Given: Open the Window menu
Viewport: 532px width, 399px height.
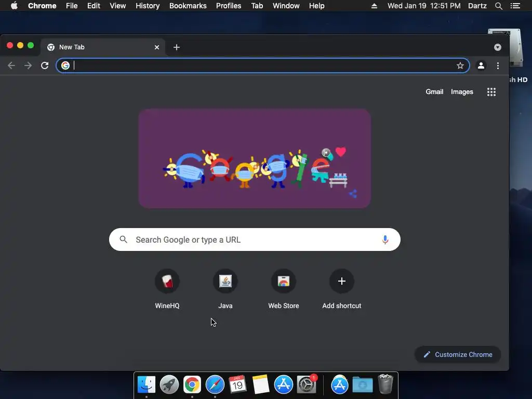Looking at the screenshot, I should tap(286, 6).
